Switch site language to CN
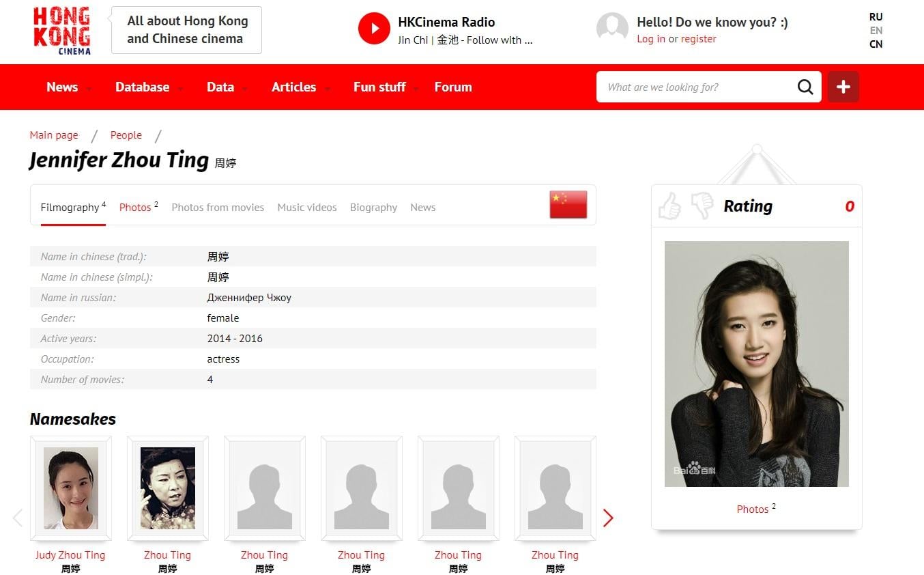This screenshot has width=924, height=575. [876, 44]
